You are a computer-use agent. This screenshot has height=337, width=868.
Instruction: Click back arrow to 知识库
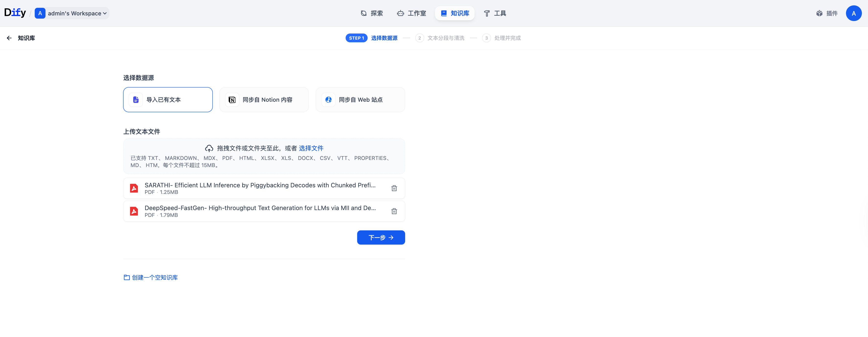click(x=9, y=38)
